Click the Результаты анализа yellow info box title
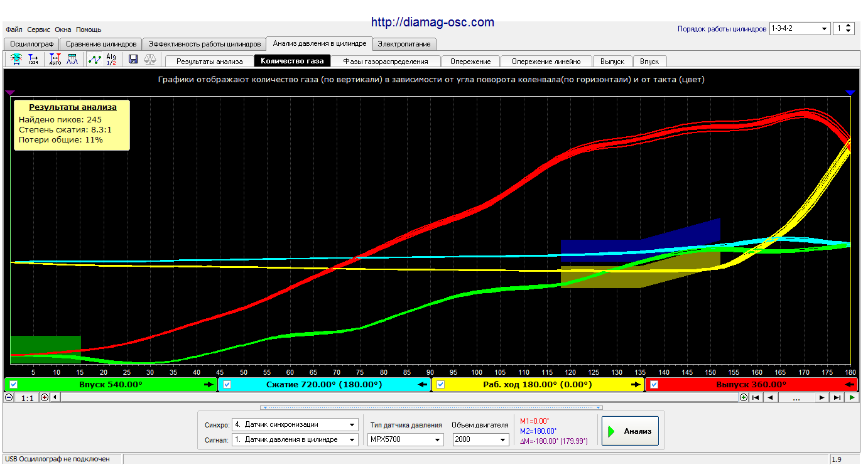The width and height of the screenshot is (868, 467). click(72, 107)
